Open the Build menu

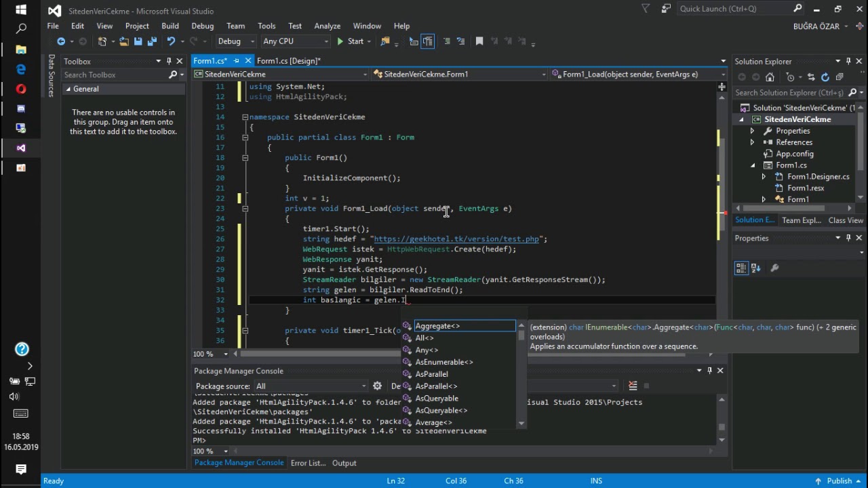click(170, 26)
